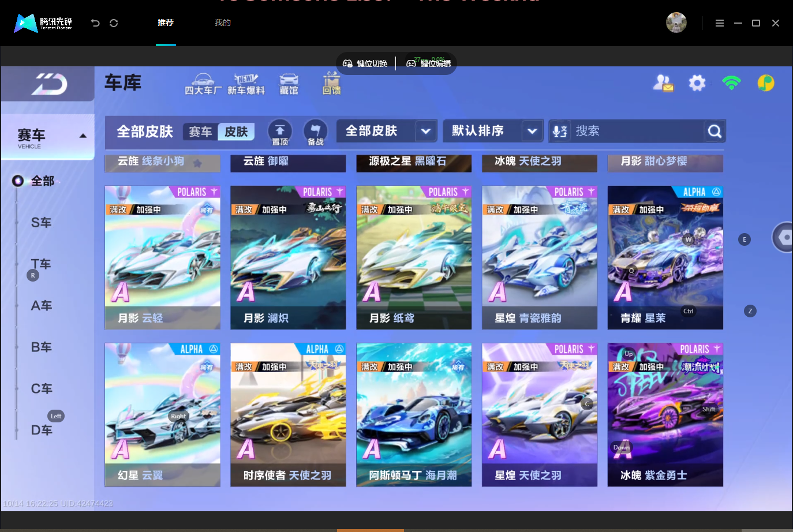Click the refresh icon in launcher header
This screenshot has width=793, height=532.
114,23
